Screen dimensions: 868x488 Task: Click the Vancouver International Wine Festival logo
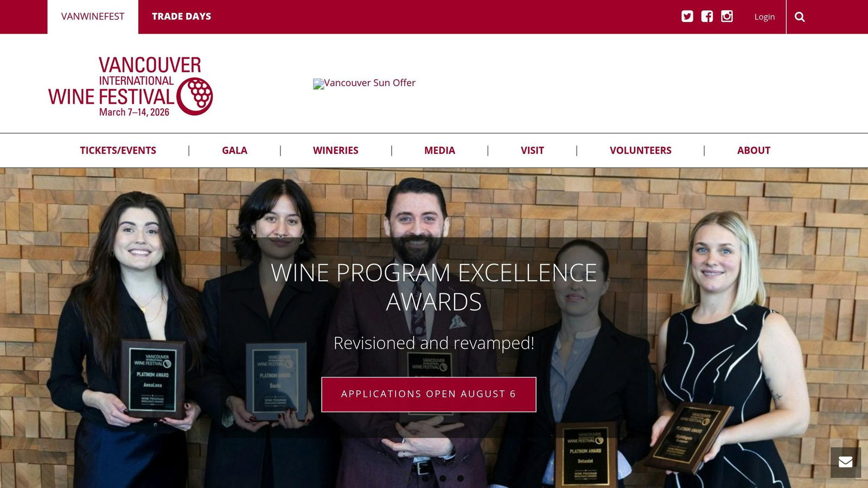(130, 86)
